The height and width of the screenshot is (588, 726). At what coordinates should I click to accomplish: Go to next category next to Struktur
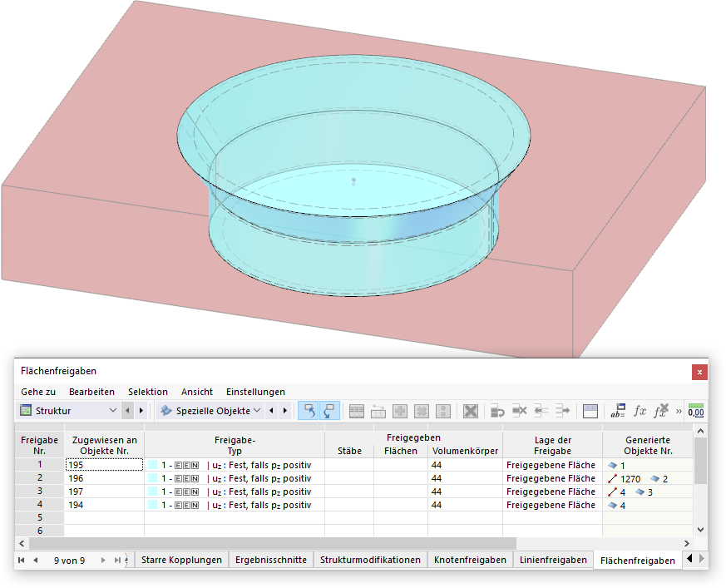coord(141,411)
